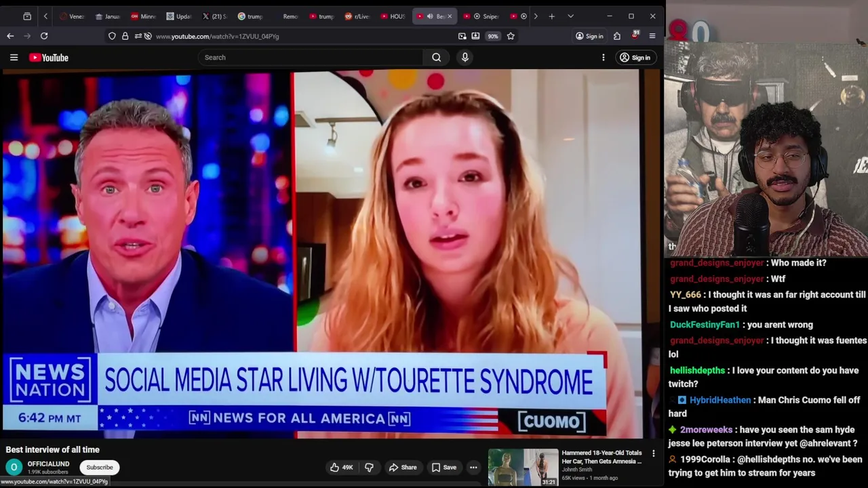Click username DuckFestinyFan1 in stream chat
The image size is (868, 488).
point(705,325)
